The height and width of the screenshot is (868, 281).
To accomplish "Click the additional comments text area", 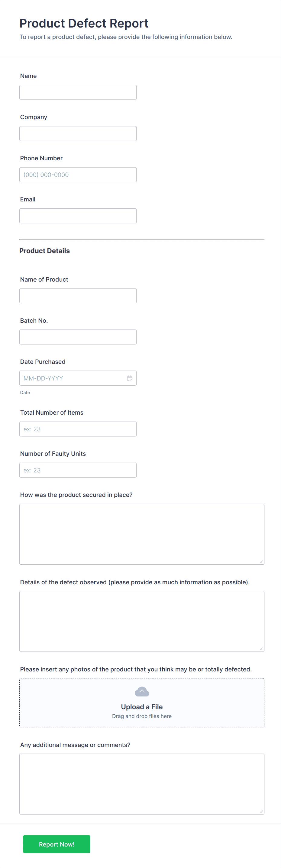I will coord(142,783).
